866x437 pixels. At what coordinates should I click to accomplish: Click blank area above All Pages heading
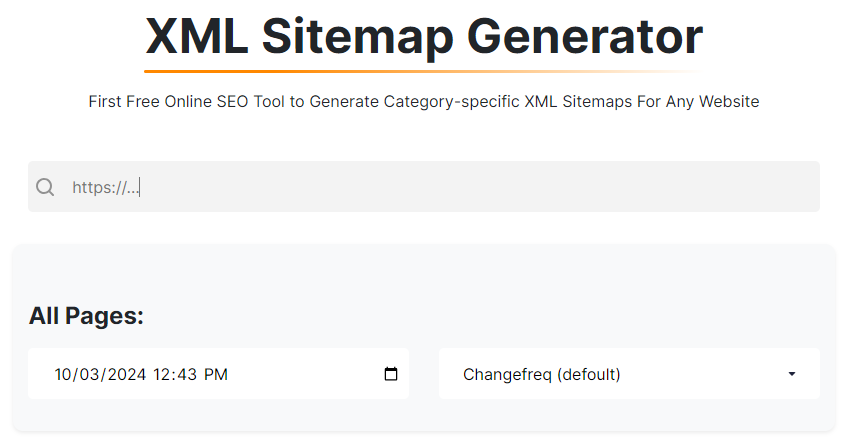coord(424,273)
